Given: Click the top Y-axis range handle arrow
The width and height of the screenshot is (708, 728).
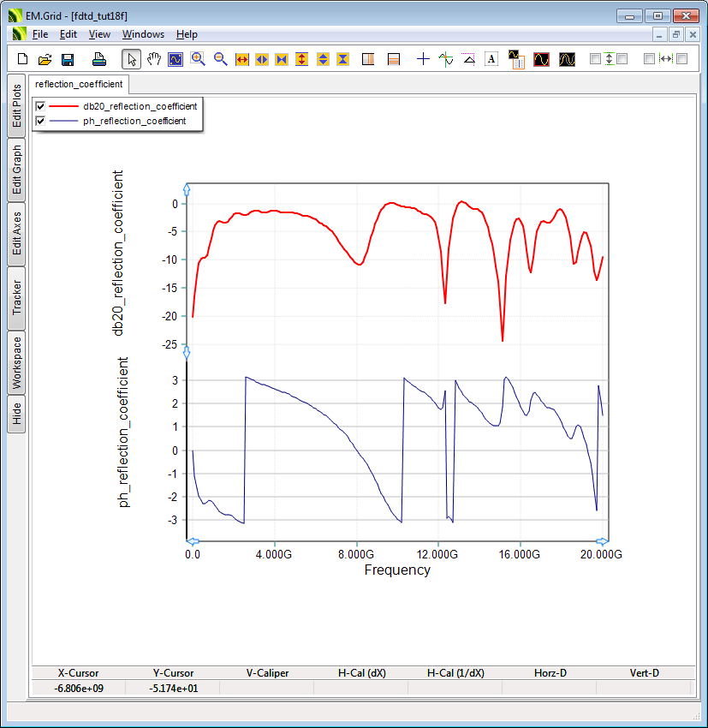Looking at the screenshot, I should [x=187, y=189].
